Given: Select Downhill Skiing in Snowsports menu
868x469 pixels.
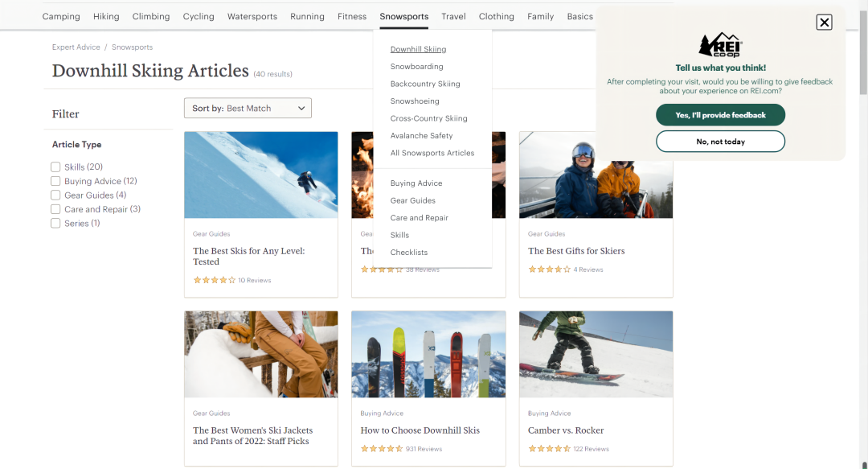Looking at the screenshot, I should click(418, 49).
